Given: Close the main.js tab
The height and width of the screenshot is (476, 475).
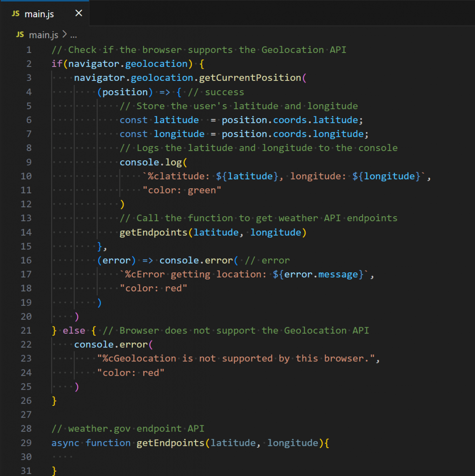Looking at the screenshot, I should point(78,13).
